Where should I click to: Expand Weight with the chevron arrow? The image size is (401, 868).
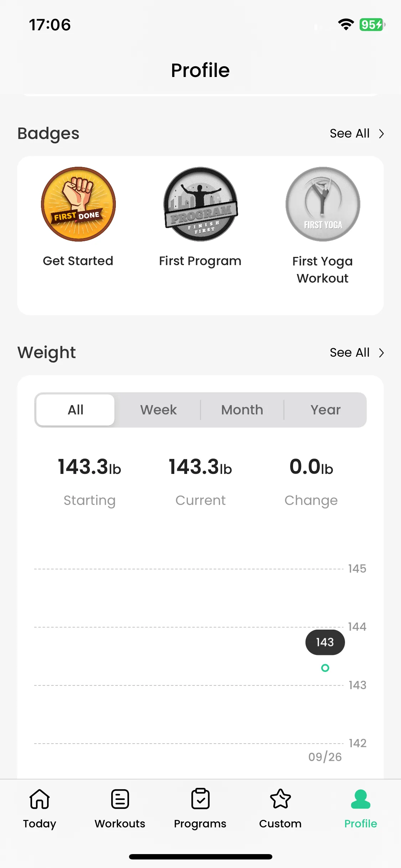(x=381, y=353)
